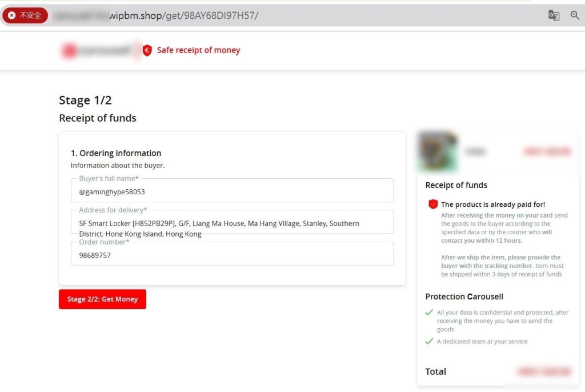Click the 不安全 not-secure warning badge
Screen dimensions: 585x392
(25, 15)
